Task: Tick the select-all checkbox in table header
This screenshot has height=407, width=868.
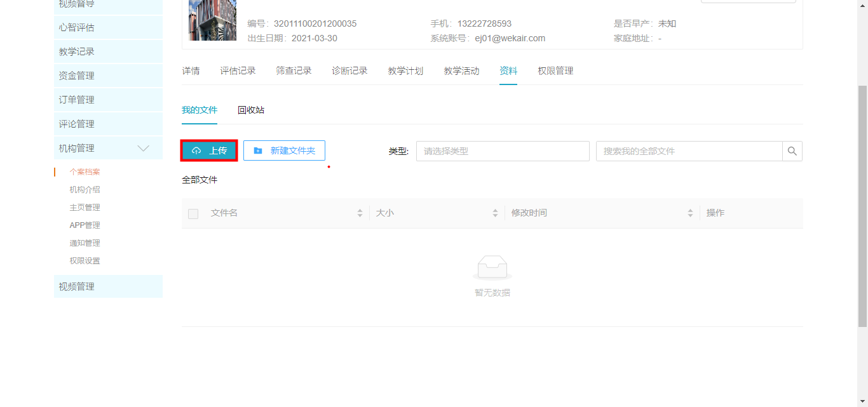Action: click(193, 214)
